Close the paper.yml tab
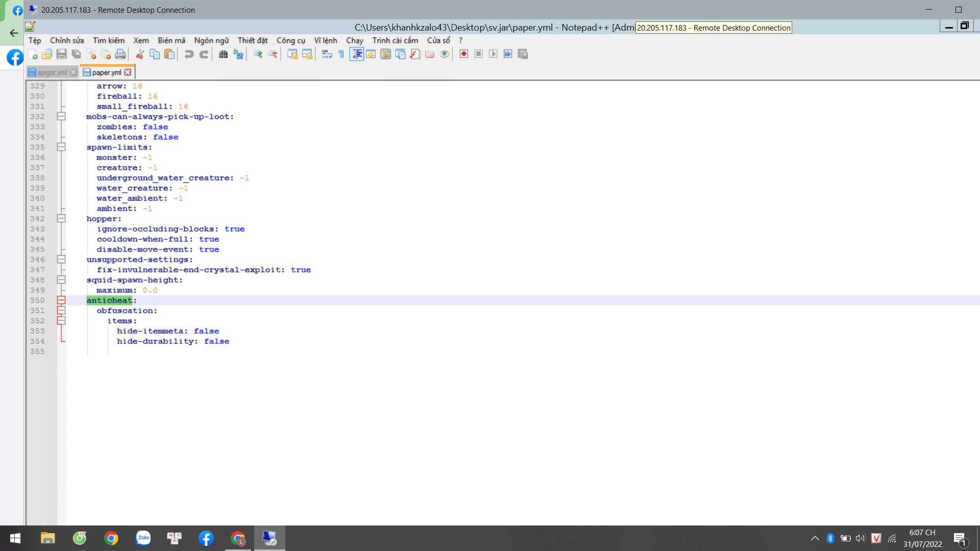 128,72
